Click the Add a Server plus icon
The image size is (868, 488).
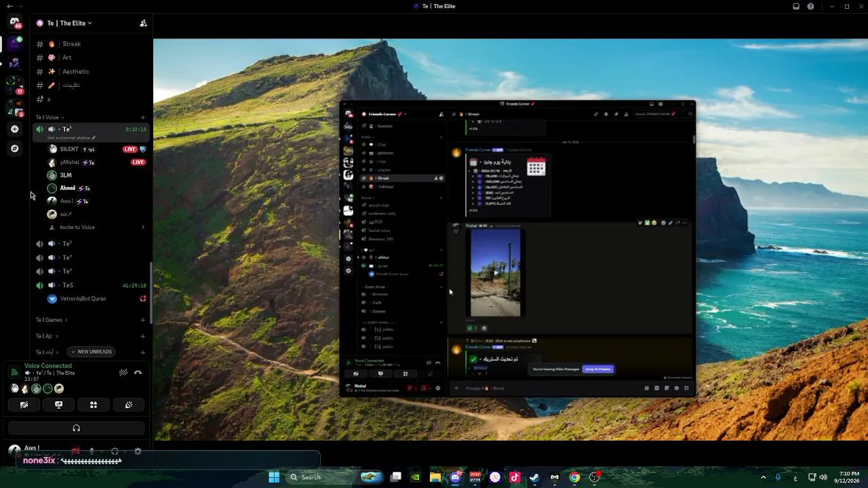click(x=15, y=129)
